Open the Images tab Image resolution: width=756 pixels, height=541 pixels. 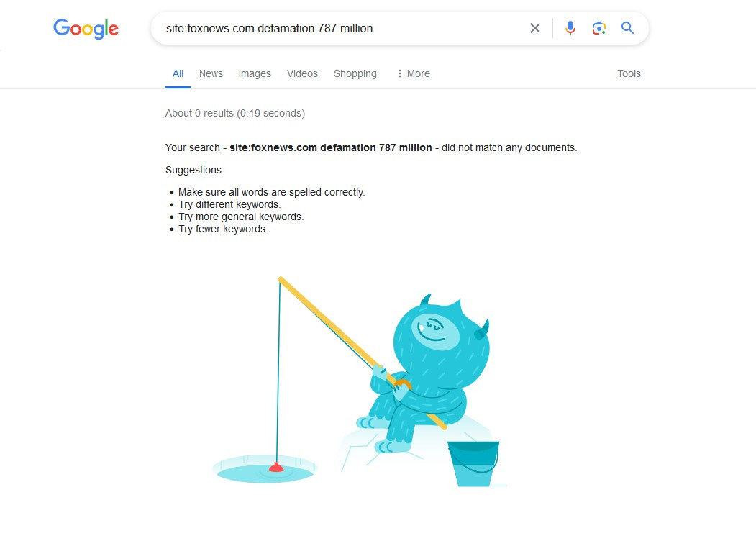click(x=255, y=74)
